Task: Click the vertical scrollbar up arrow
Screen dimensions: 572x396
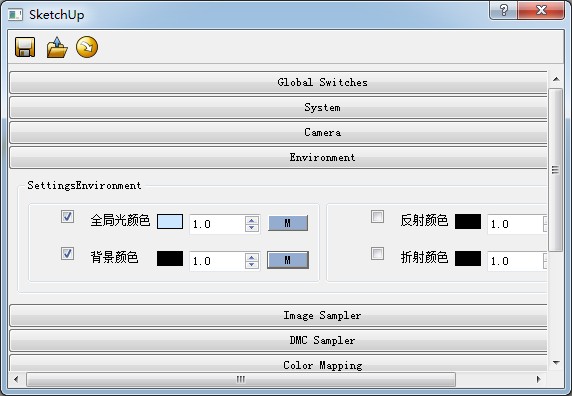Action: [556, 79]
